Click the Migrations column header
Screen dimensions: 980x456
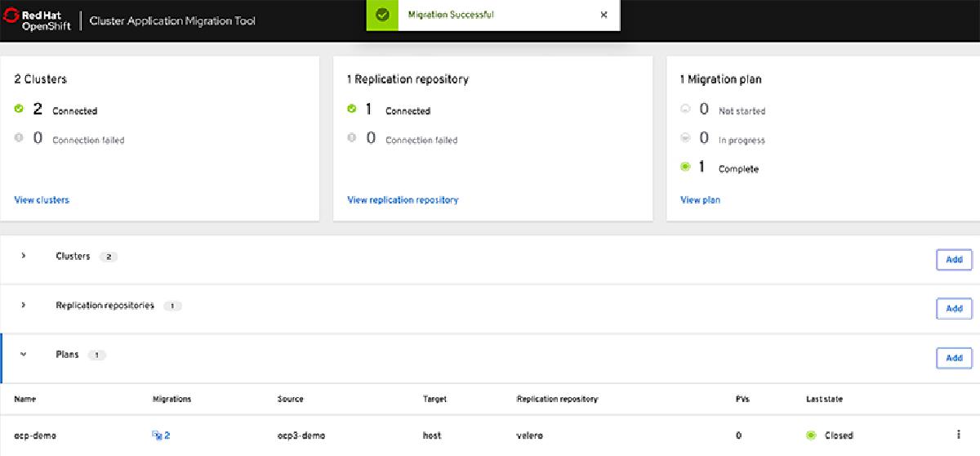[x=171, y=399]
